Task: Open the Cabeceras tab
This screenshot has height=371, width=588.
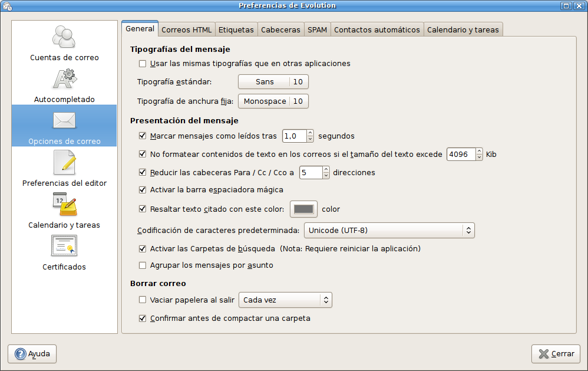Action: [x=281, y=29]
